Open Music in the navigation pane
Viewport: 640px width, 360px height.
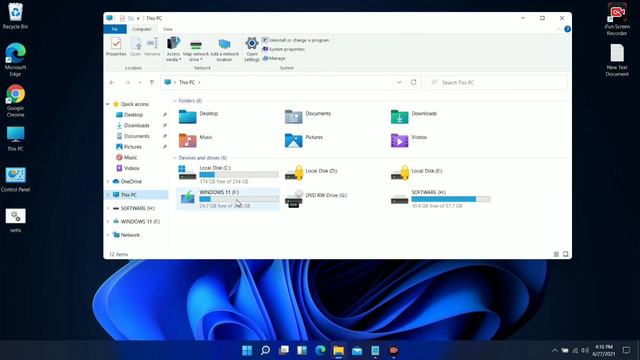(130, 157)
